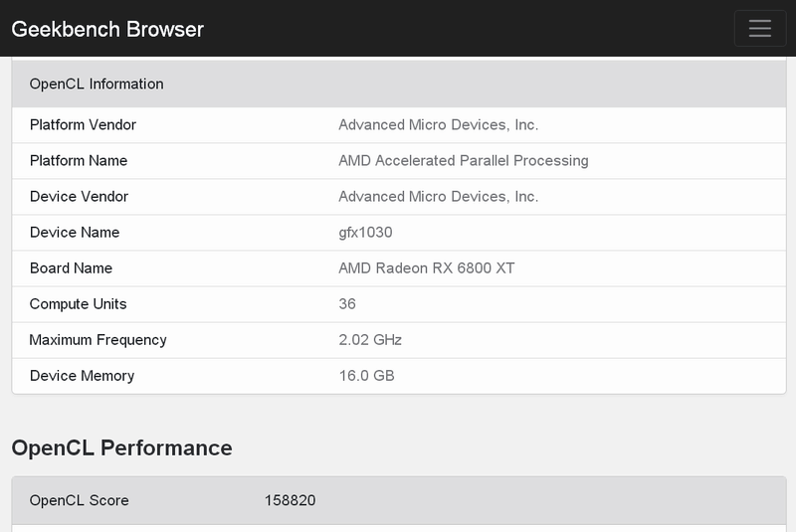The image size is (796, 532).
Task: Click the Geekbench Browser home link
Action: (107, 29)
